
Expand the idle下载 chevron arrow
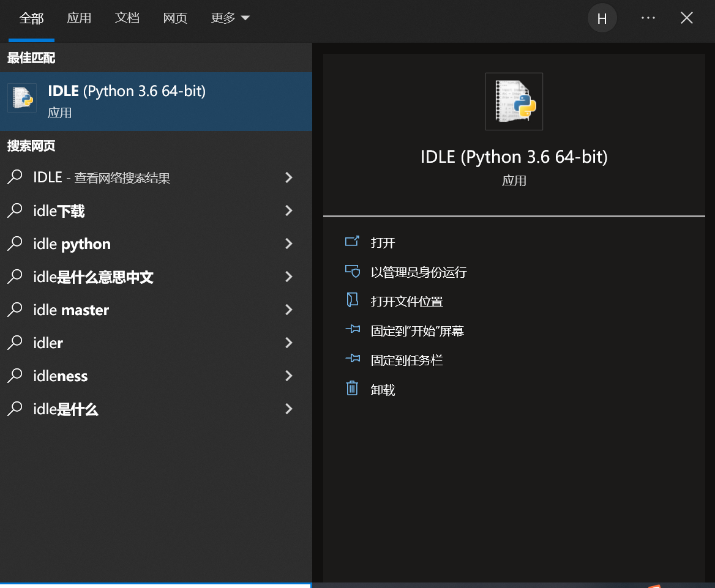tap(288, 210)
